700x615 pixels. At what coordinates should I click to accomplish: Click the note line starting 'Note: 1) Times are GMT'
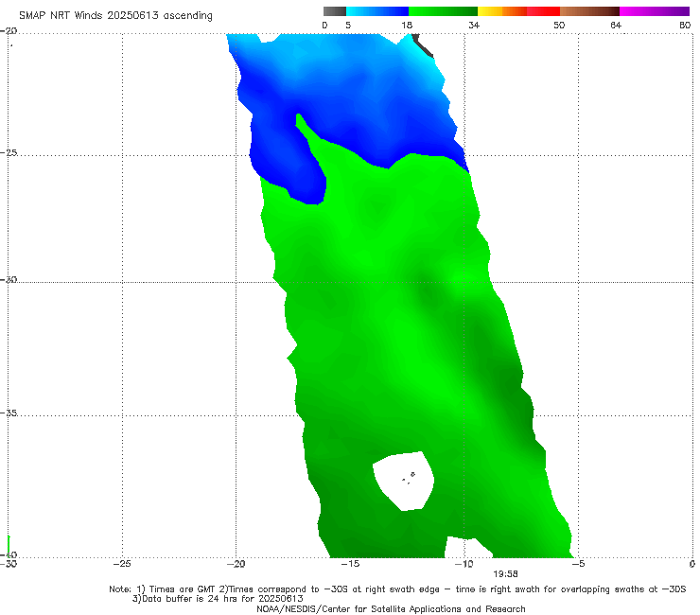pos(397,589)
